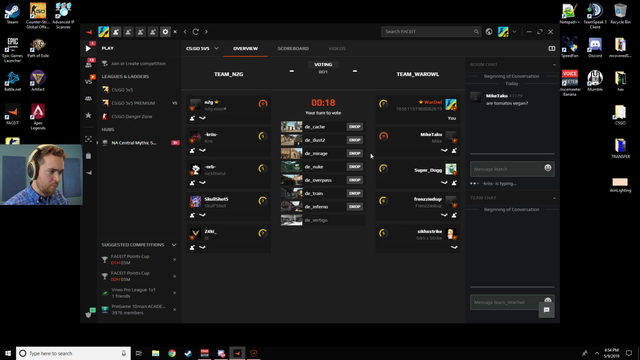This screenshot has width=640, height=360.
Task: Toggle the split panel layout icon
Action: tap(551, 49)
